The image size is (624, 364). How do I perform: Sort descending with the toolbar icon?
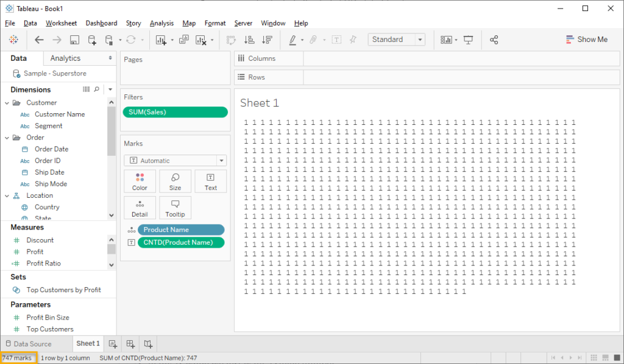[x=267, y=40]
